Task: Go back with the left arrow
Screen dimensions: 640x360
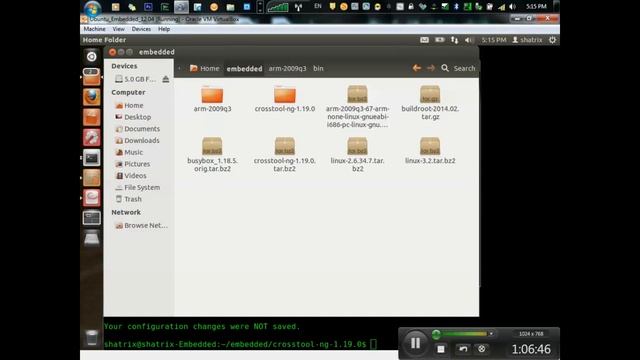Action: pos(416,68)
